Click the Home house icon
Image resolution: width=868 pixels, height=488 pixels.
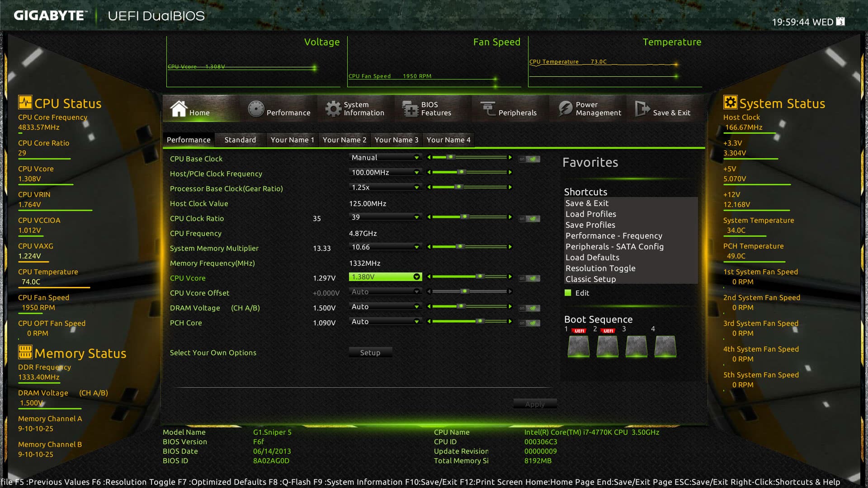[179, 108]
